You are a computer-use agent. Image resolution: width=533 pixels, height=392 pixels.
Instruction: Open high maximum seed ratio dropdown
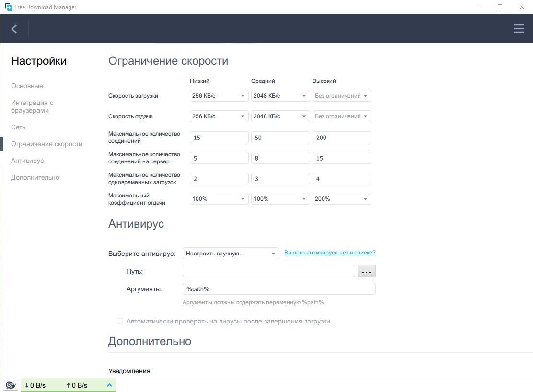click(342, 199)
